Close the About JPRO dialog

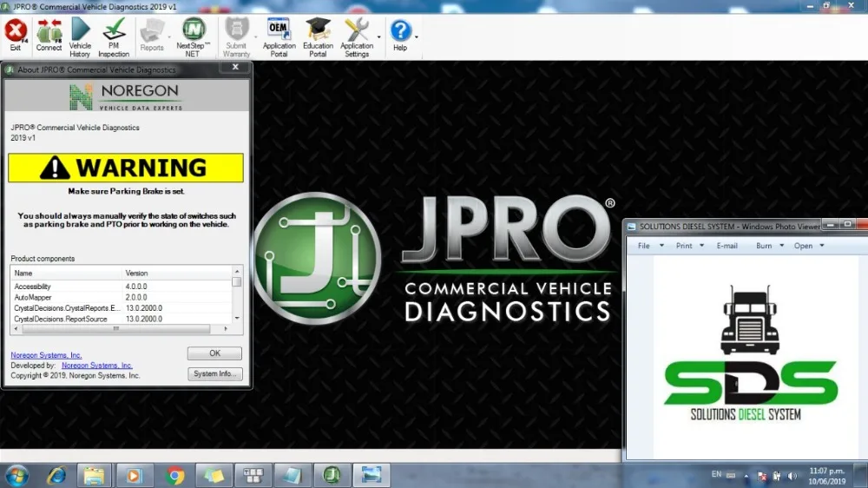(x=235, y=67)
